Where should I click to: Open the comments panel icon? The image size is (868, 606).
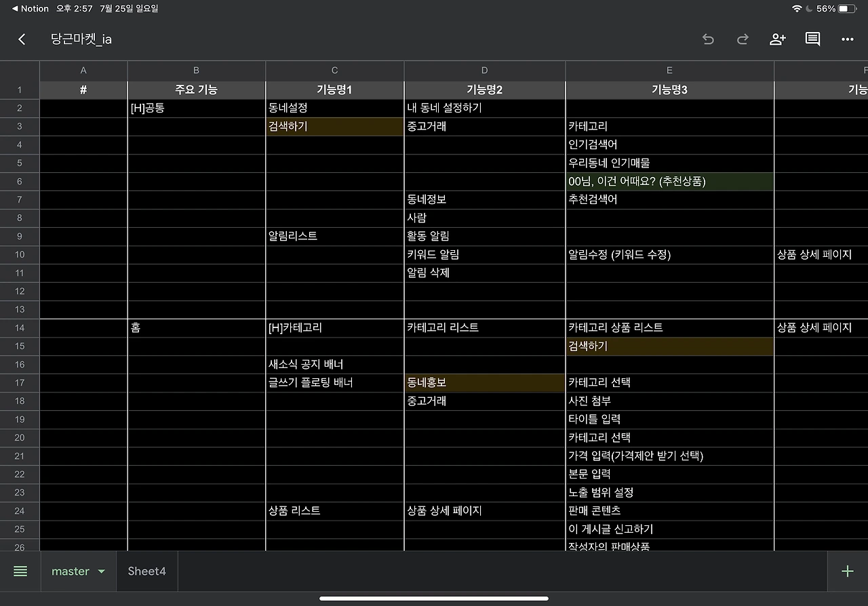click(812, 39)
